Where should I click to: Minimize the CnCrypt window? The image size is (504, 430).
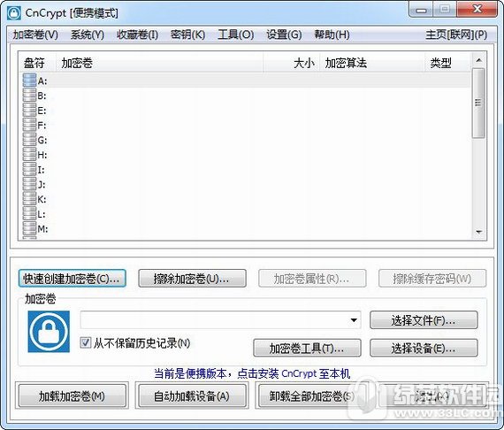(421, 10)
